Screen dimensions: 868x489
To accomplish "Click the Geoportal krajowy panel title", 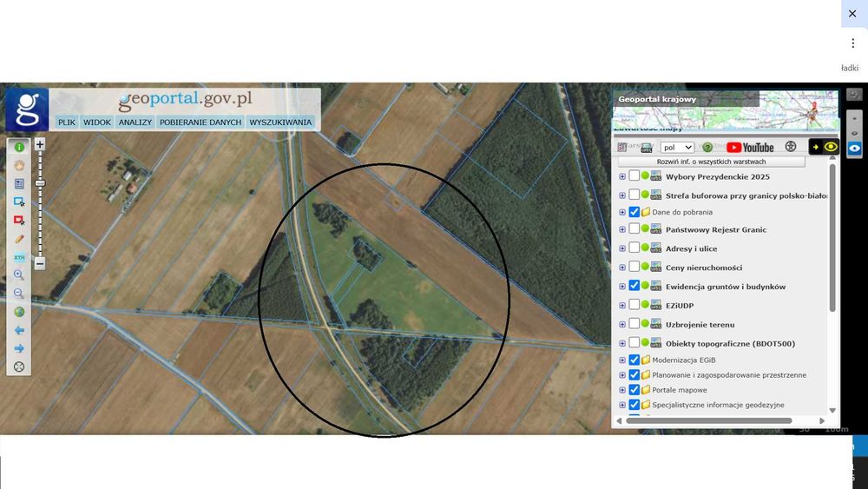I will 656,99.
